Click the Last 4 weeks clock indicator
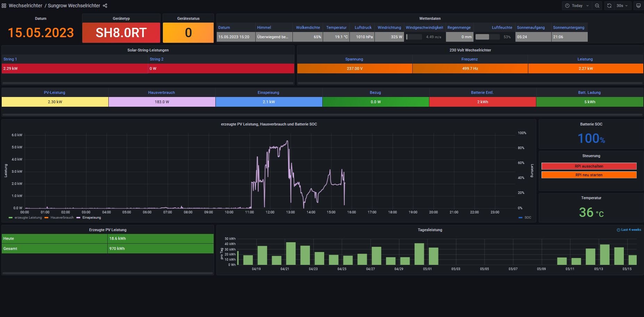 [618, 230]
